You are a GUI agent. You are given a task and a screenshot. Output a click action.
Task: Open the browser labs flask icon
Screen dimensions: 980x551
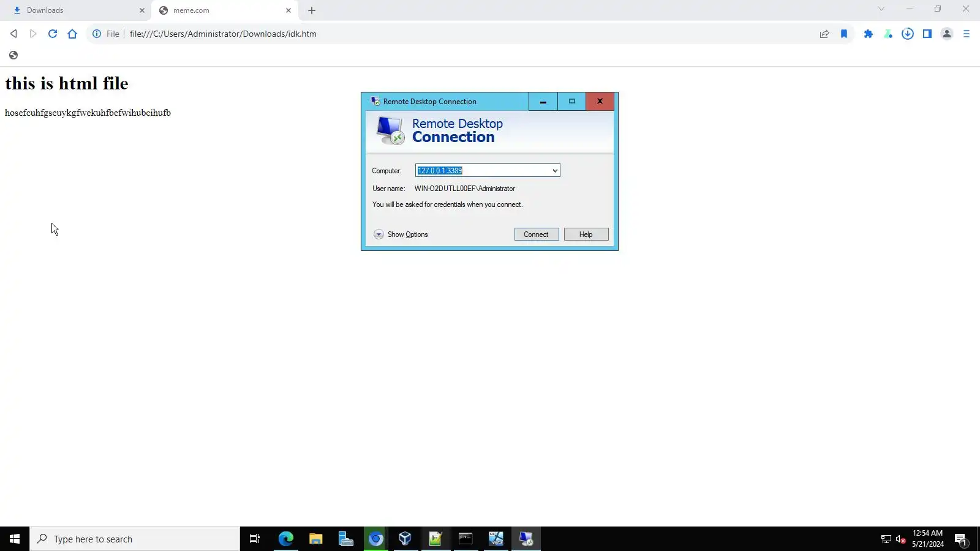pos(888,34)
